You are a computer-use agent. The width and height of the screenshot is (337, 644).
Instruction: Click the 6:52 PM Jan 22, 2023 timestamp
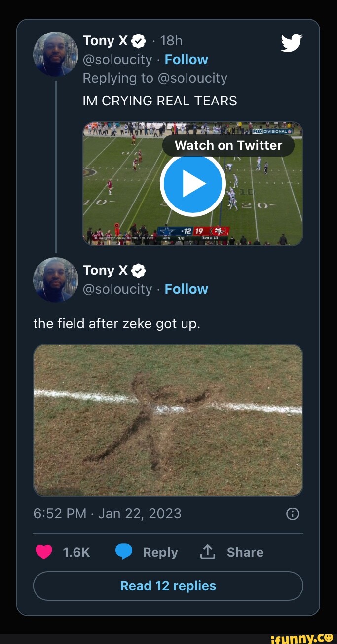point(107,514)
